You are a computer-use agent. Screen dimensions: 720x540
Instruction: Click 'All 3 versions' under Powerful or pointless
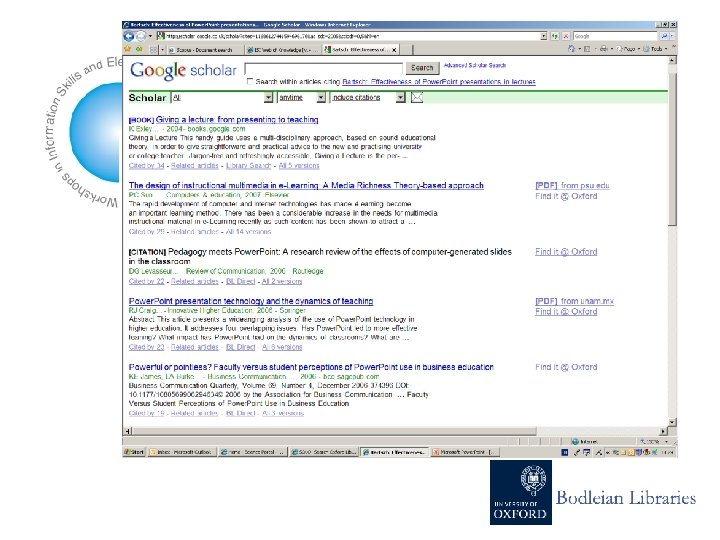pyautogui.click(x=283, y=413)
